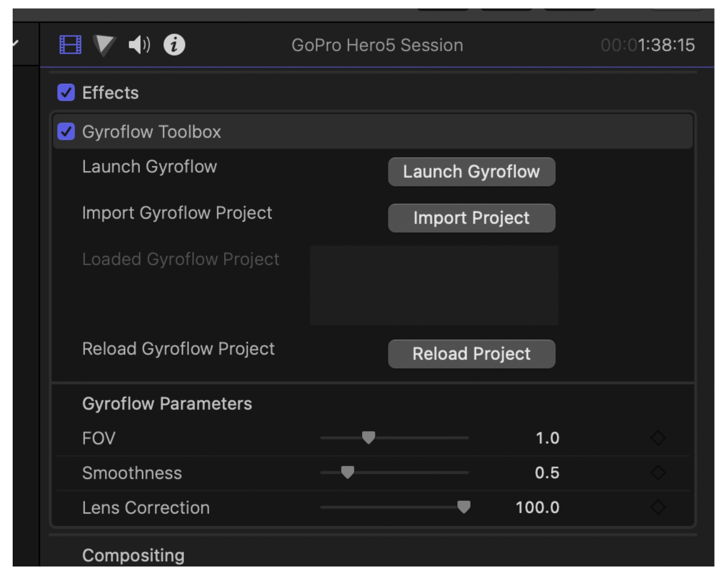Uncheck the Gyroflow Toolbox effect

point(66,132)
